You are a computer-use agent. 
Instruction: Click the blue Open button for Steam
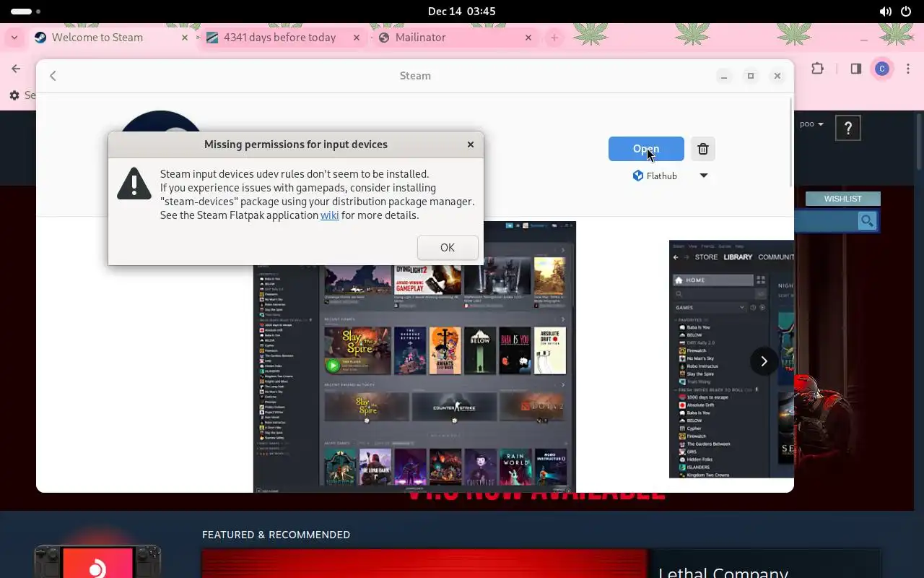pos(646,149)
